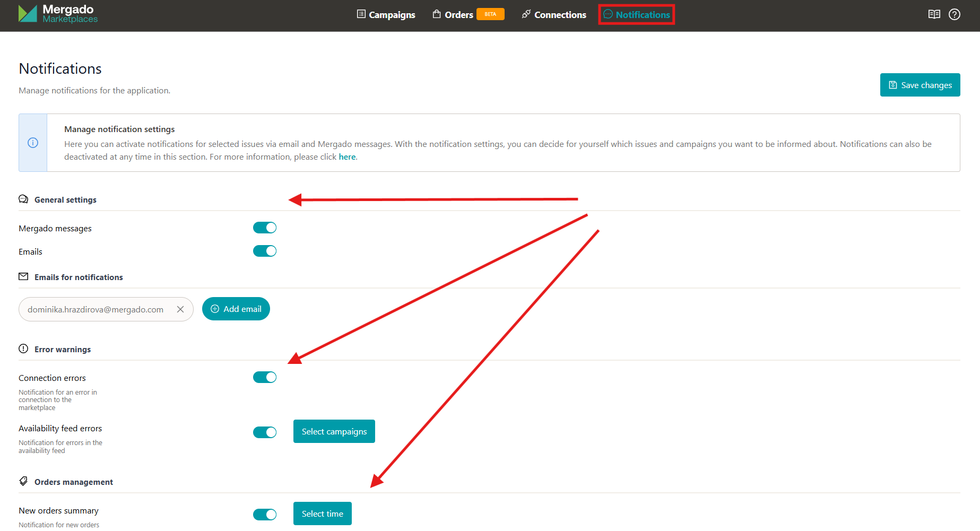Toggle the Mergado messages switch
Image resolution: width=980 pixels, height=531 pixels.
click(265, 228)
